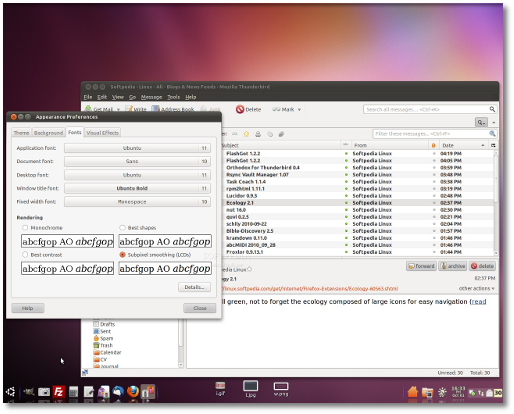Click the read more link in message body
514x414 pixels.
click(x=478, y=302)
